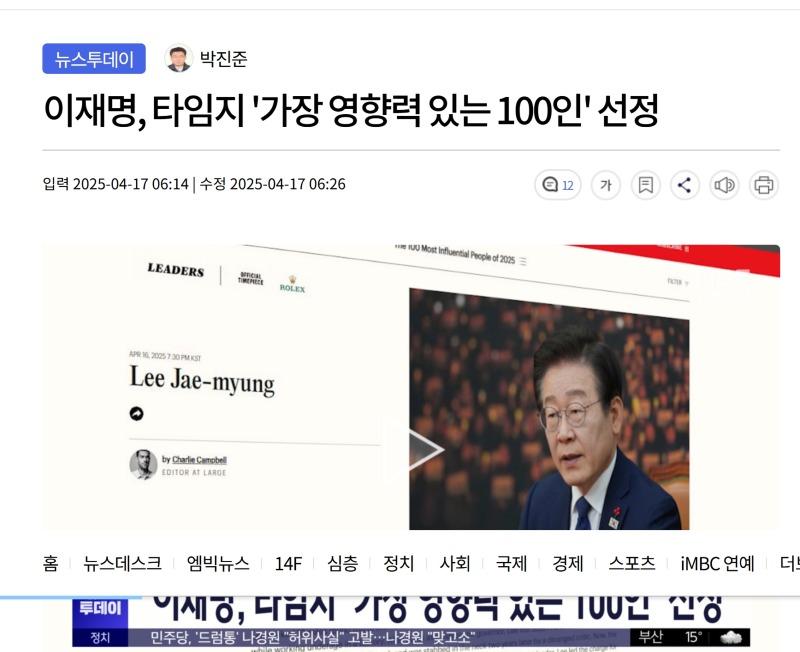Open the 뉴스투데이 program badge
Screen dimensions: 800x652
[x=94, y=59]
